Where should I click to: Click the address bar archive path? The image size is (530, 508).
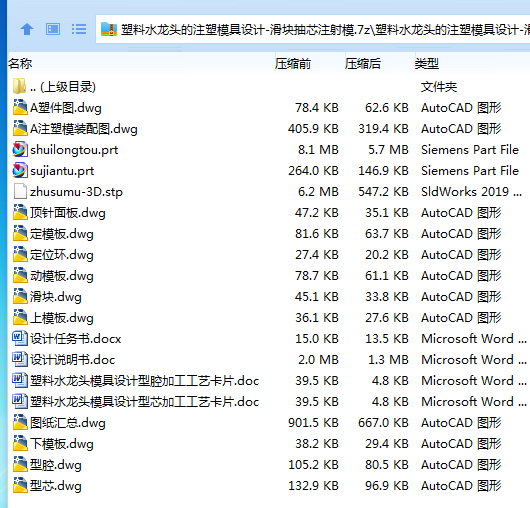325,30
